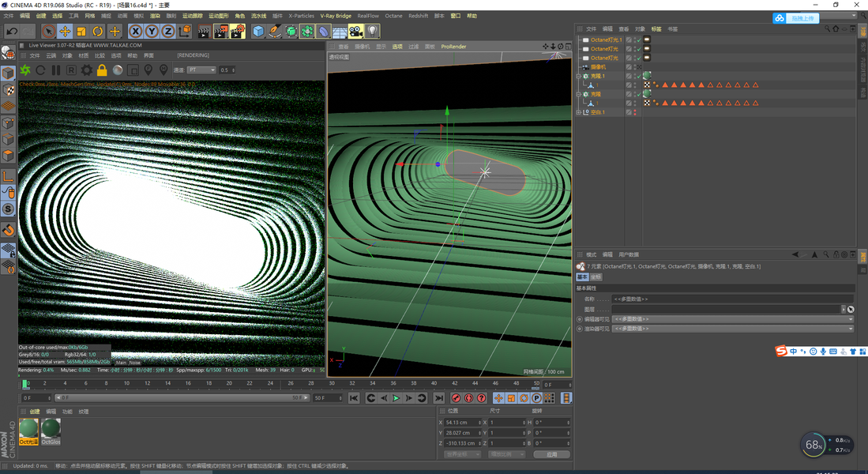Open the Deformer Bend icon

324,32
